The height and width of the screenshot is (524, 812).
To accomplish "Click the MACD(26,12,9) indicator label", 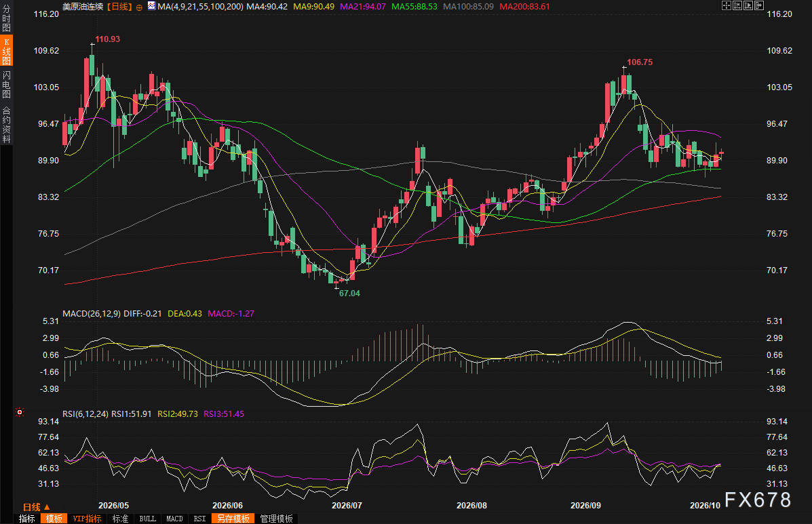I will [92, 313].
